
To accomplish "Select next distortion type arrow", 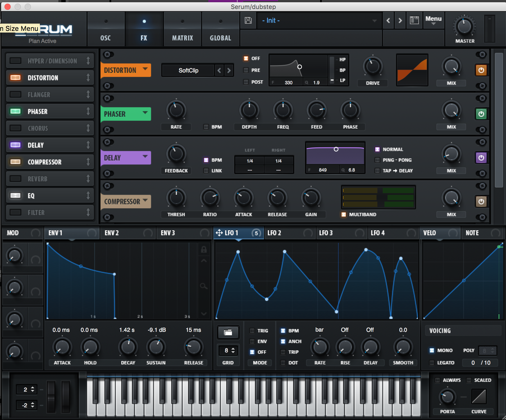I will click(x=229, y=70).
